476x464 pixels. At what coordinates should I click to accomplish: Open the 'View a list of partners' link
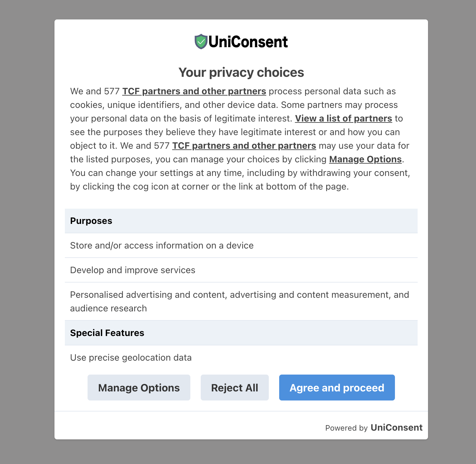tap(343, 119)
